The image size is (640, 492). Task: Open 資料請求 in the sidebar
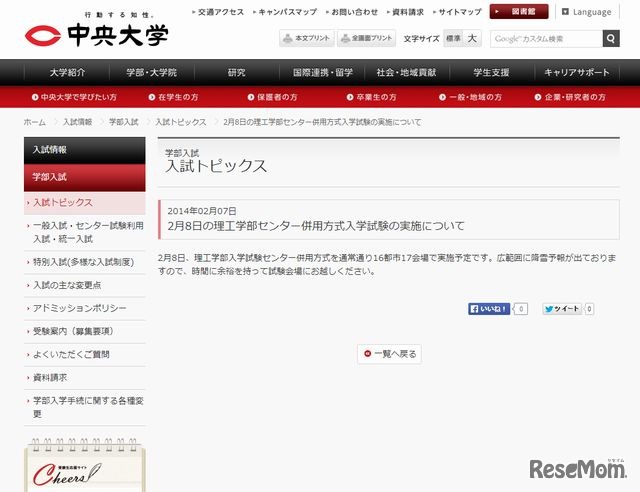click(84, 378)
